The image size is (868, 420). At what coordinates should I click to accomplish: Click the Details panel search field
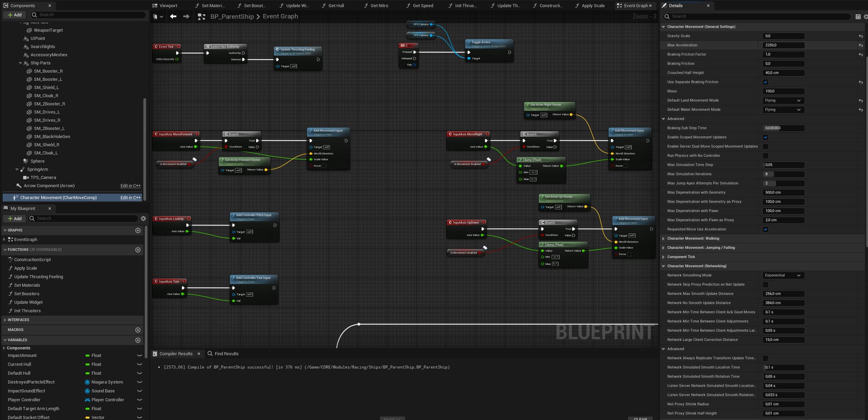757,17
